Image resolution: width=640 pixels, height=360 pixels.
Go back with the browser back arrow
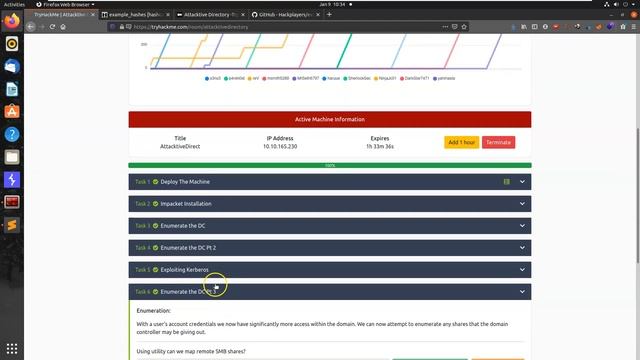(31, 27)
